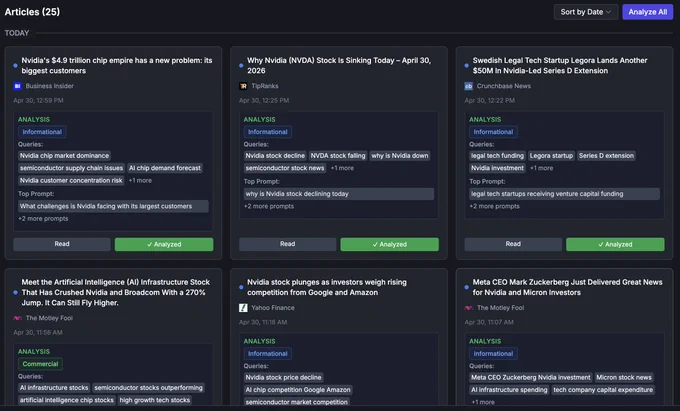Click blue unread dot on Nvidia chip empire article
The image size is (680, 411).
tap(16, 65)
